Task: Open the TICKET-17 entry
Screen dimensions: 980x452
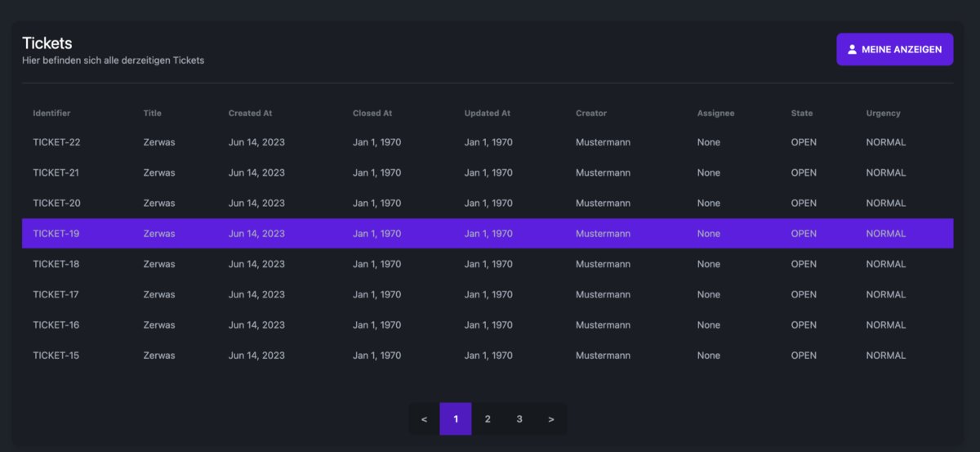Action: pos(488,294)
